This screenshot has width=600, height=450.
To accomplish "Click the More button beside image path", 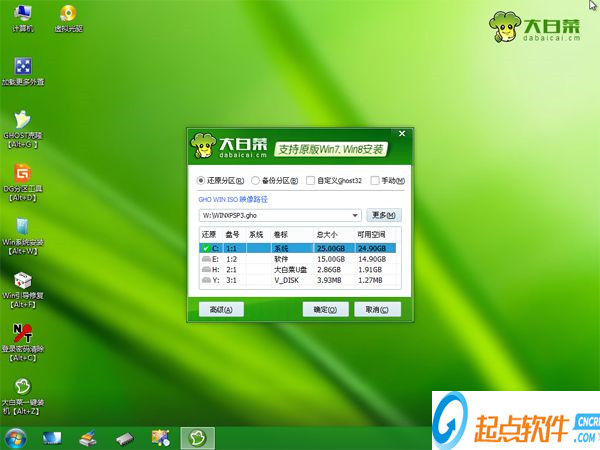I will click(x=384, y=215).
